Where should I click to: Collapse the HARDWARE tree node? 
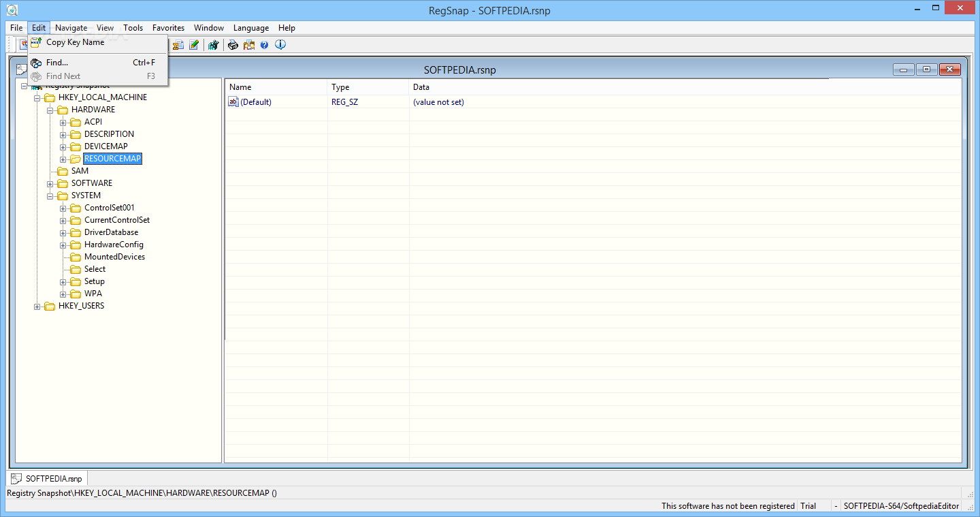tap(50, 110)
